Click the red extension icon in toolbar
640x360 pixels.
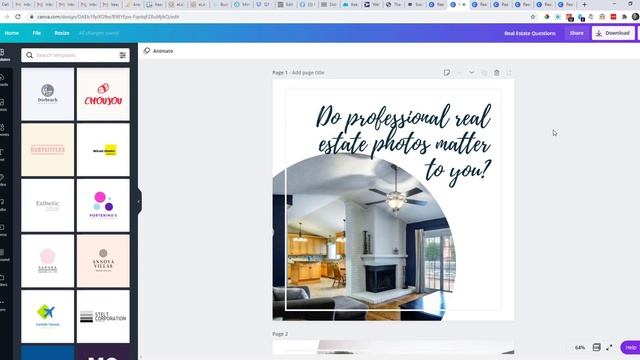[613, 17]
